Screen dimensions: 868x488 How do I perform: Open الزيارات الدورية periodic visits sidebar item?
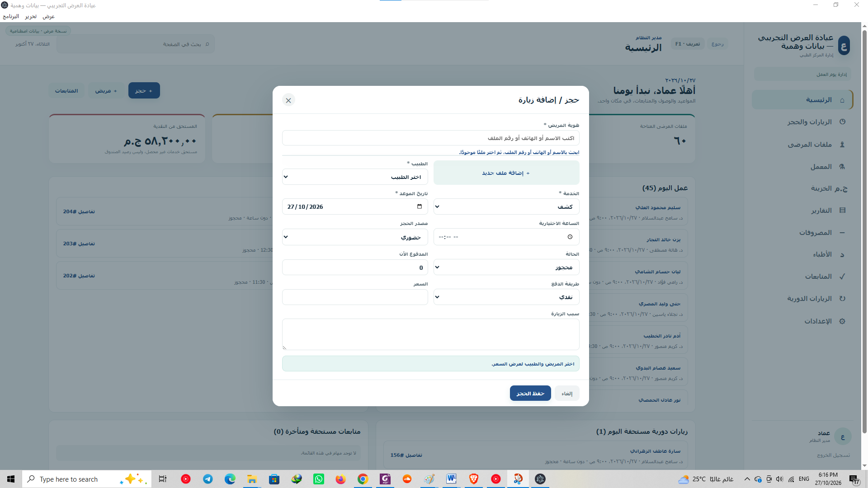pyautogui.click(x=802, y=299)
